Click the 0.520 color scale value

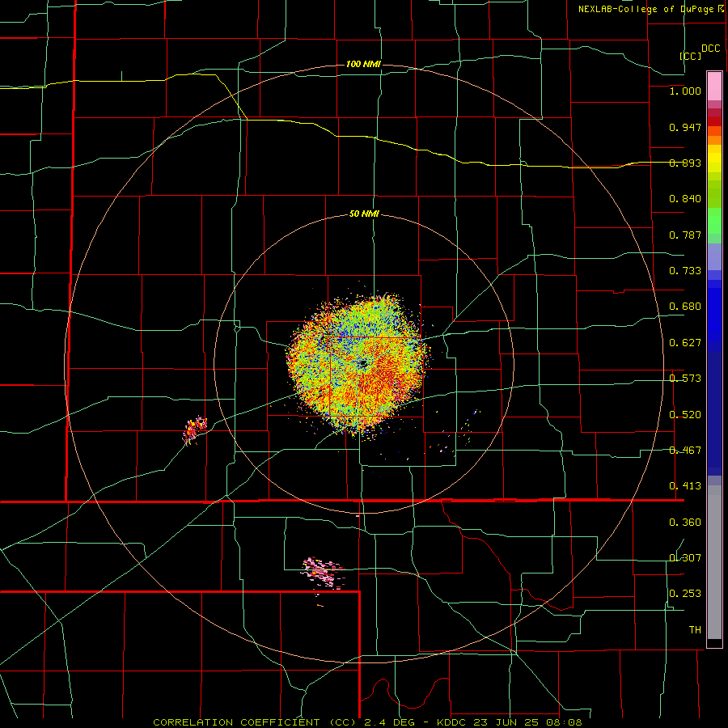685,415
